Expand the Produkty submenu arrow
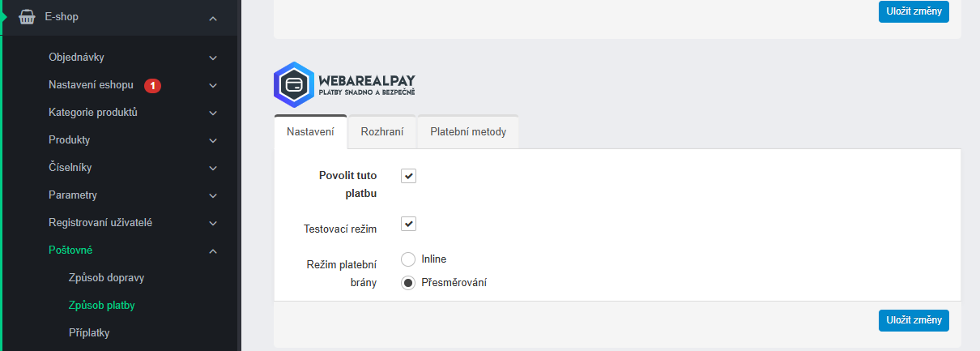Screen dimensions: 980x351 pos(213,140)
